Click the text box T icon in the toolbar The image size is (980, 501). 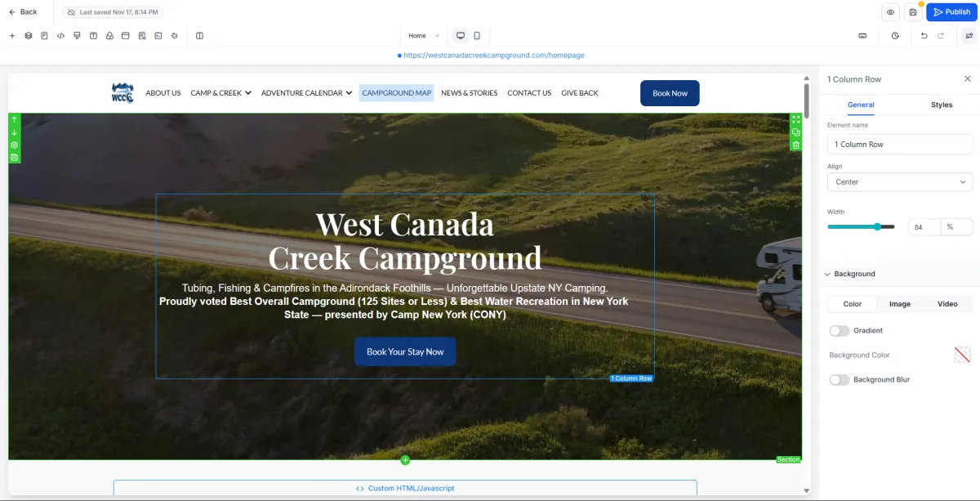(x=93, y=36)
